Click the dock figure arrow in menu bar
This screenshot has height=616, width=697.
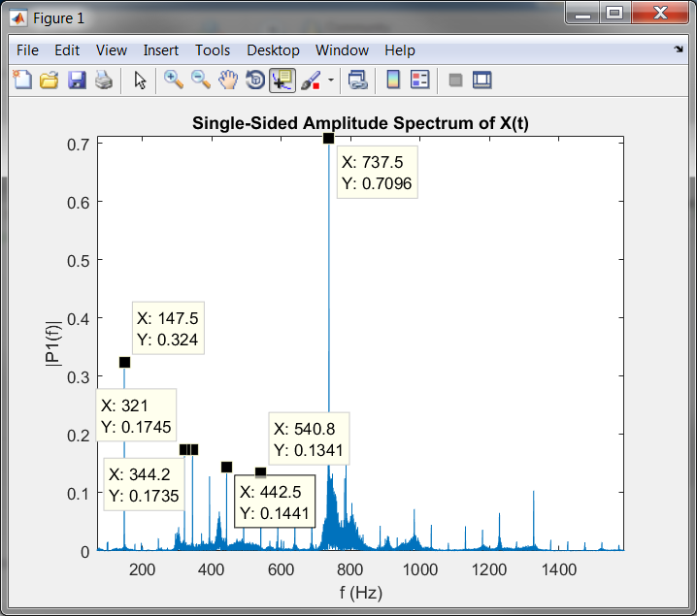(678, 49)
